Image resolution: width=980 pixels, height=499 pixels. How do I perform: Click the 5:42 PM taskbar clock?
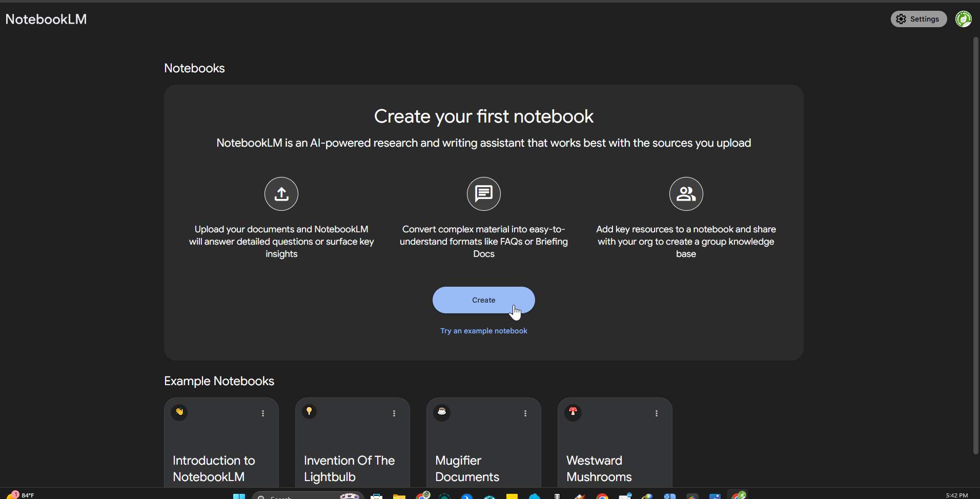957,495
